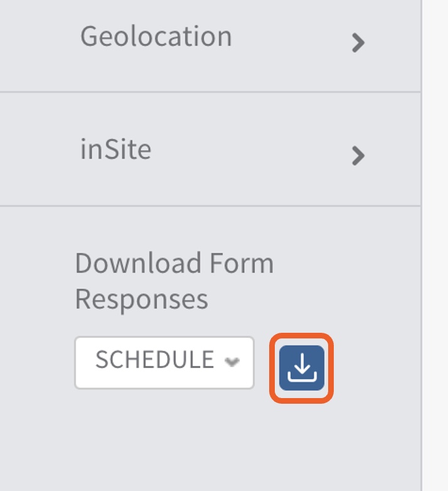Screen dimensions: 448x491
Task: Select the inSite menu item
Action: (x=116, y=149)
